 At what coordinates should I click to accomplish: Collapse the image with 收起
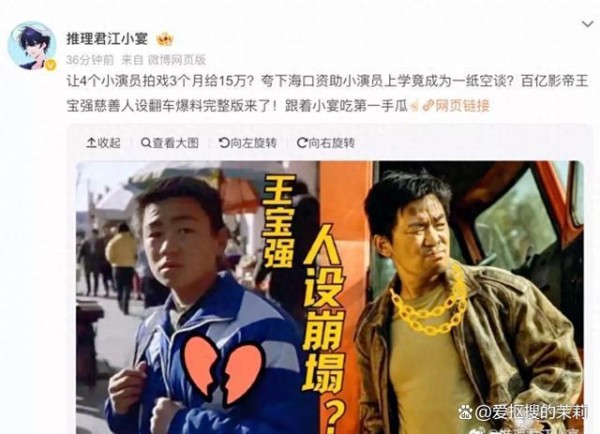(103, 143)
